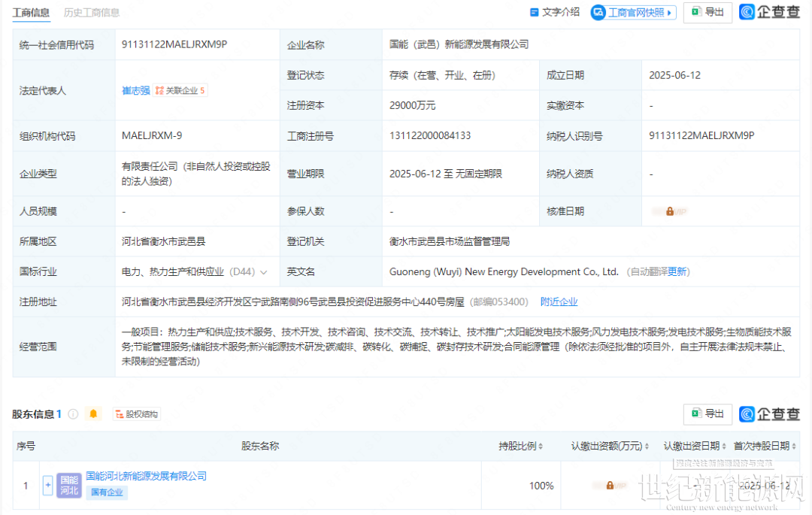Click 工商注册号 value 131122000084133
Viewport: 812px width, 515px height.
click(x=430, y=135)
